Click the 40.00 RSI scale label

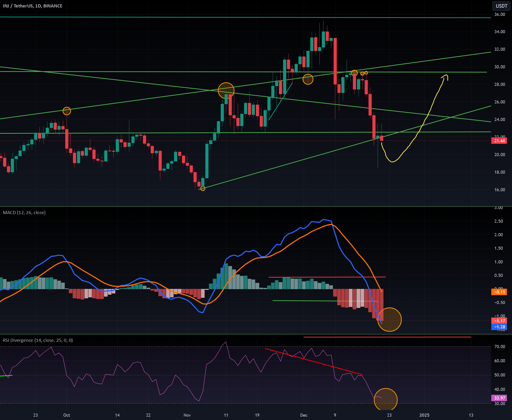500,389
